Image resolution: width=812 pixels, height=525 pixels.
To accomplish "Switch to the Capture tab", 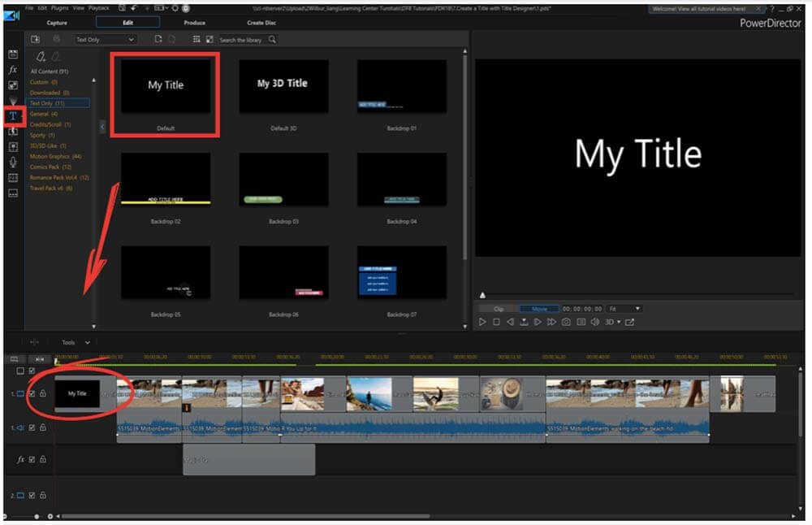I will (x=57, y=23).
